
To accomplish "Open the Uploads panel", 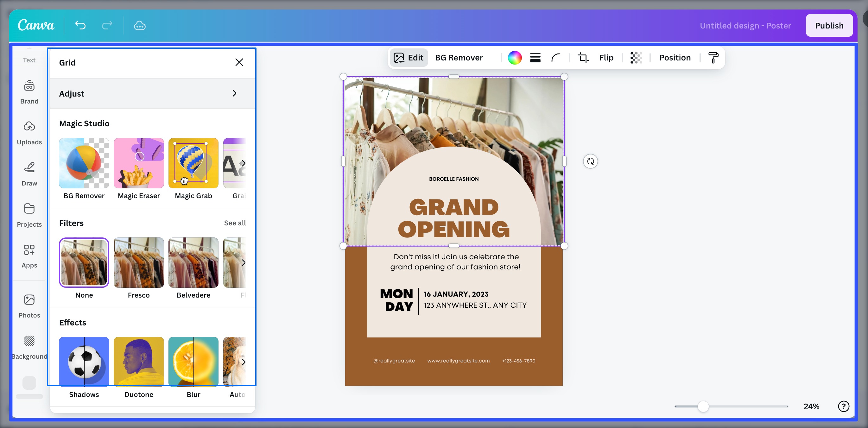I will (29, 132).
